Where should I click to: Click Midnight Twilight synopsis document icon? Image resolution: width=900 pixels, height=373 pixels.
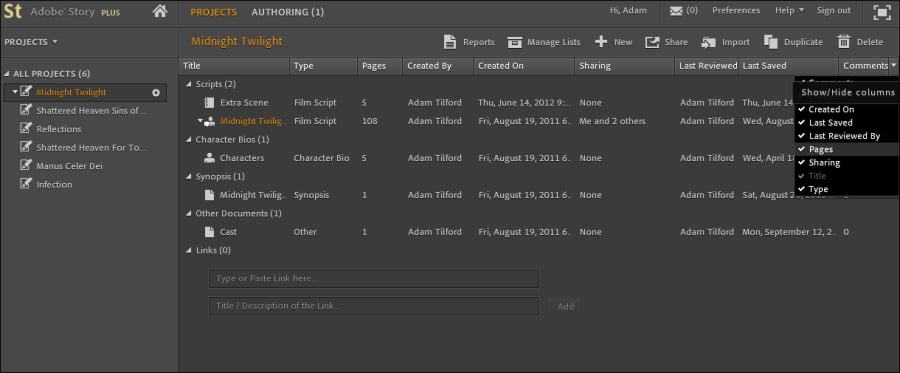[x=210, y=195]
